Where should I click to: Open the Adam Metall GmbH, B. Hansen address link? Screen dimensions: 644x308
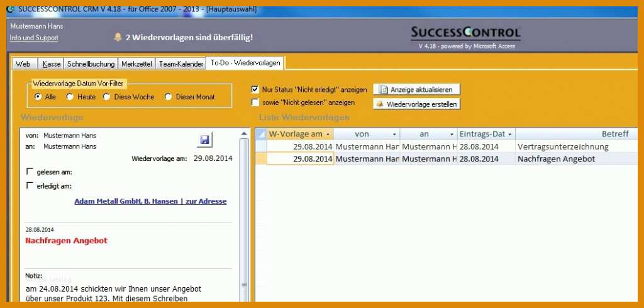coord(150,201)
